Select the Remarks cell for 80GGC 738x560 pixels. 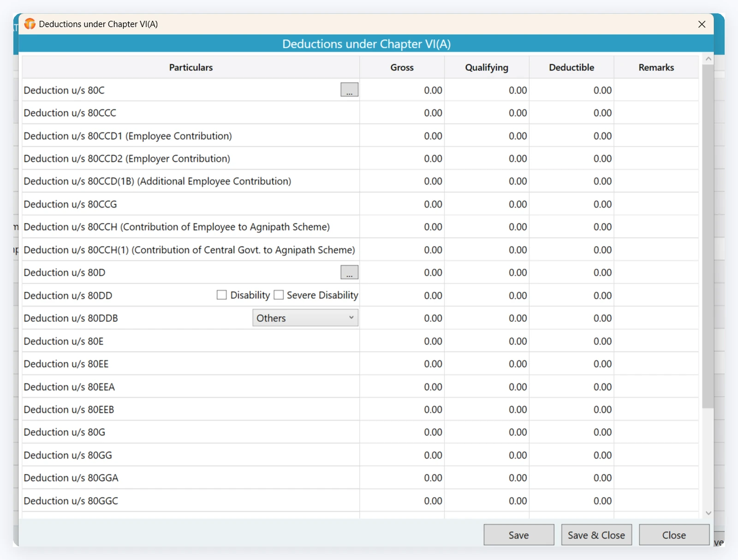pyautogui.click(x=656, y=501)
